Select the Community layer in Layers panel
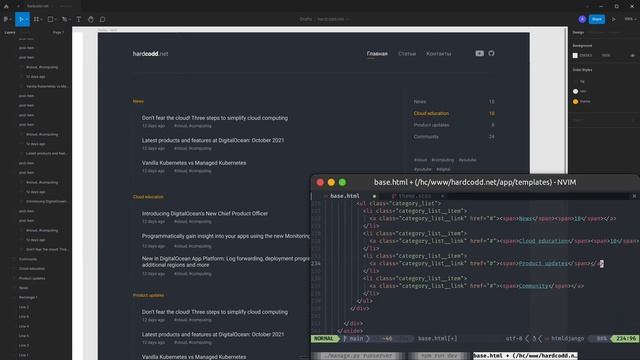 coord(28,259)
